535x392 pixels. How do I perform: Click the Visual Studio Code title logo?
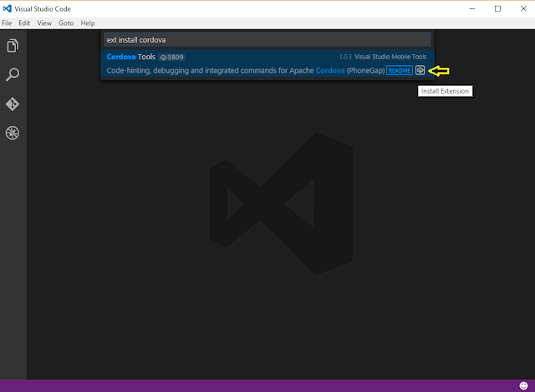[8, 8]
